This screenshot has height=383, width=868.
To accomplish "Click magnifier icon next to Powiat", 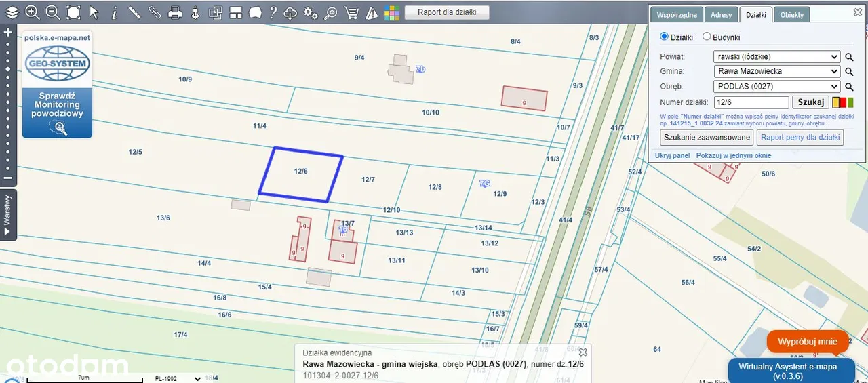I will [849, 57].
